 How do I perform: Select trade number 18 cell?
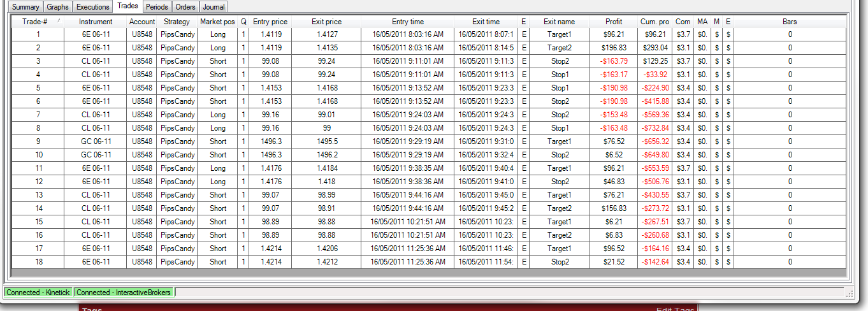click(38, 262)
